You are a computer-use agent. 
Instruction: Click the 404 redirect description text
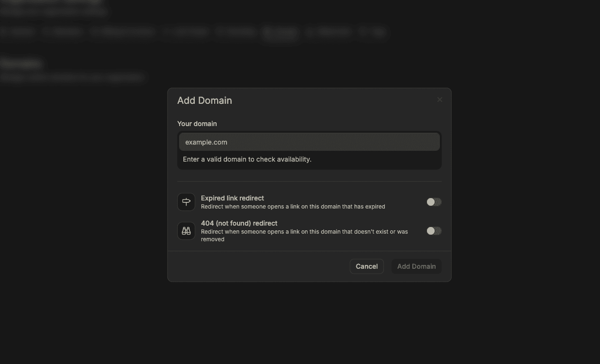304,235
